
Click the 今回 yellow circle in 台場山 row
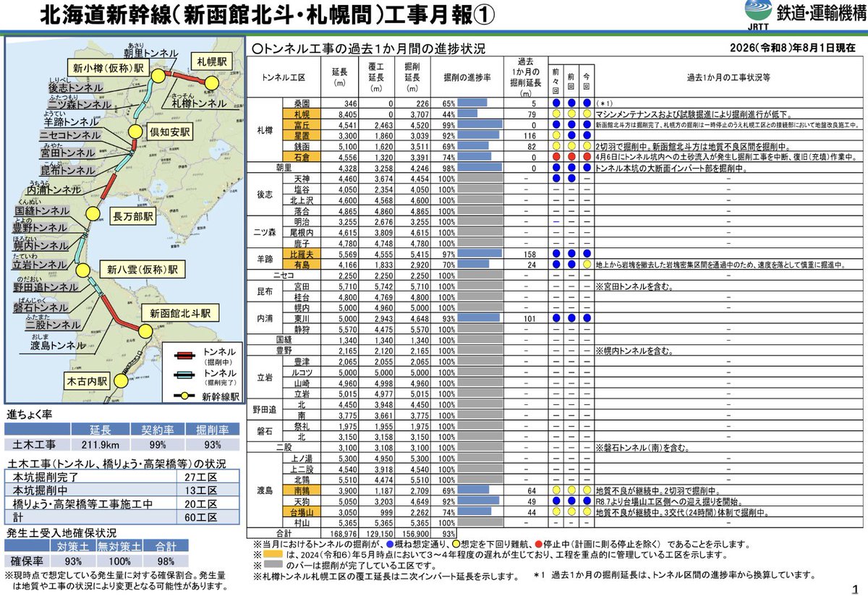pos(587,511)
